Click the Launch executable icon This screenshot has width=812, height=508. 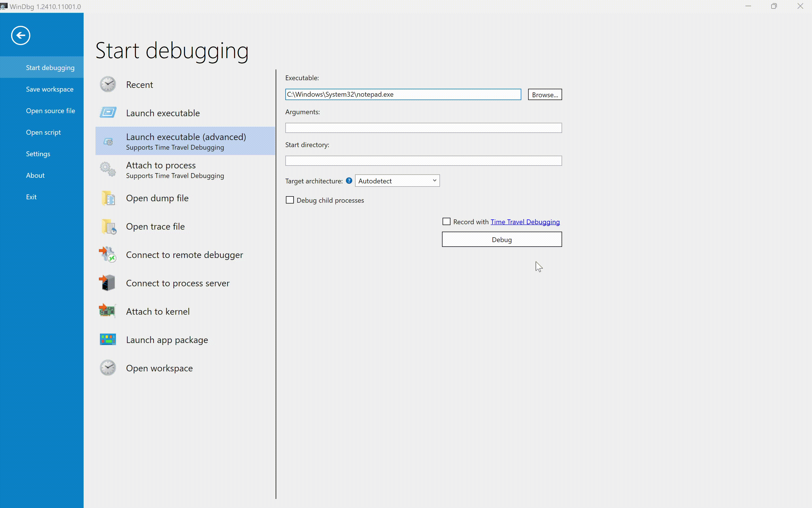108,113
